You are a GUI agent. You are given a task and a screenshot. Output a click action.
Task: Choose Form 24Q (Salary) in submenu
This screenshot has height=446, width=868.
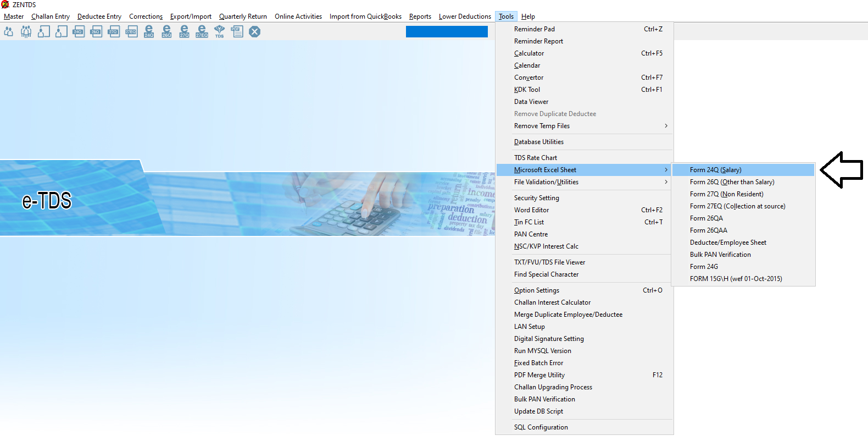(743, 170)
